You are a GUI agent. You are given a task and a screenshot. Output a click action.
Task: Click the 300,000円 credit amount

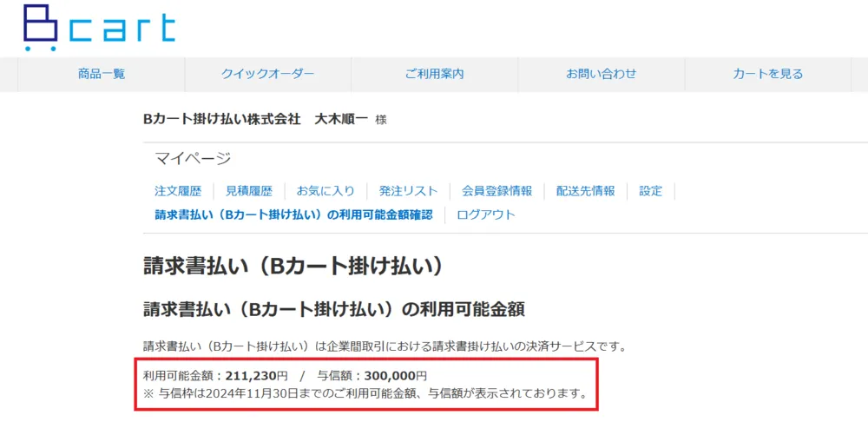click(396, 376)
